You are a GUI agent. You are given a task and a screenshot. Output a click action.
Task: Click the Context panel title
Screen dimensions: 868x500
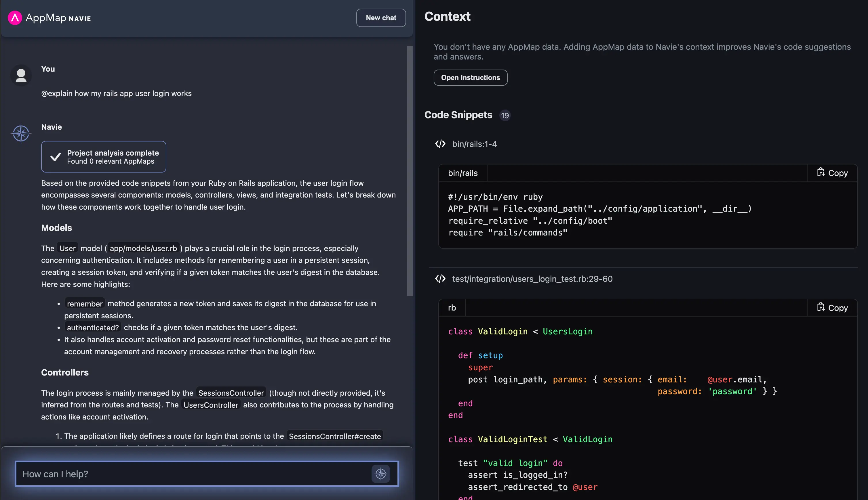point(447,16)
